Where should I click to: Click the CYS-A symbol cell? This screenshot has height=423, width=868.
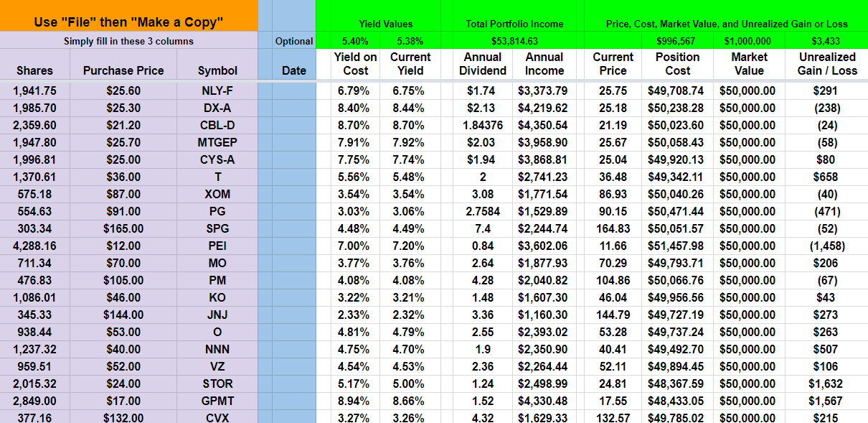click(x=217, y=159)
